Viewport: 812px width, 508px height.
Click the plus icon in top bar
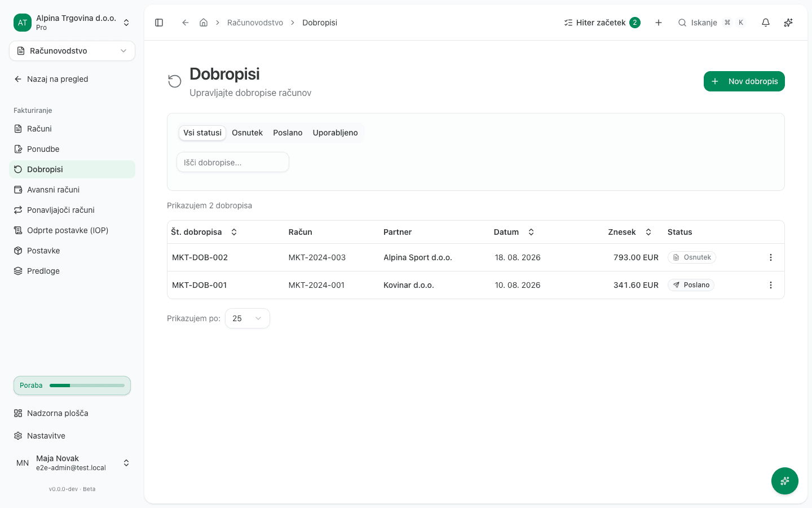point(659,23)
